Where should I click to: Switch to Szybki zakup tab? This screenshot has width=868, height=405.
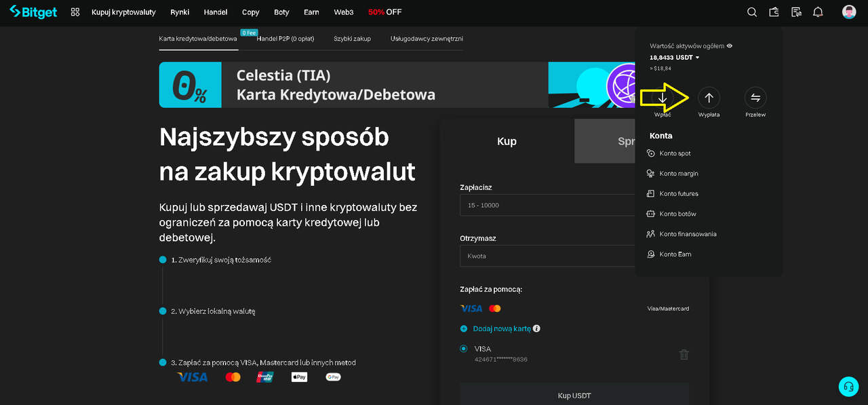click(352, 39)
